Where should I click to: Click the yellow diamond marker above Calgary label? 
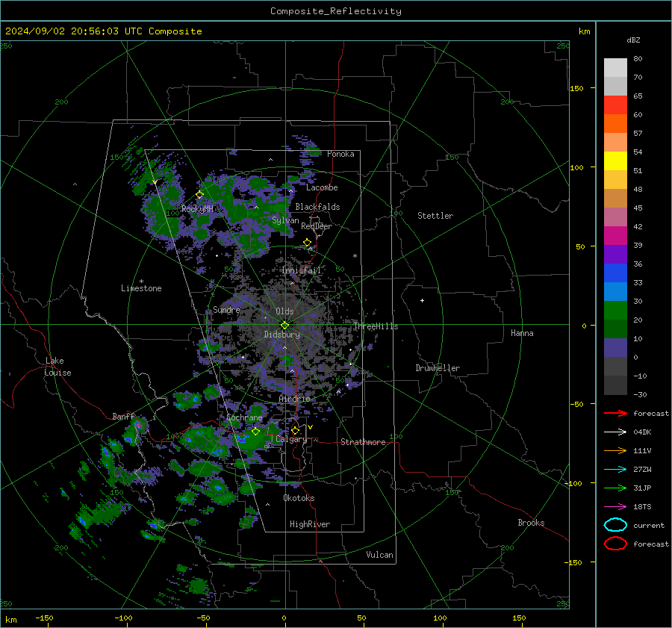[295, 430]
